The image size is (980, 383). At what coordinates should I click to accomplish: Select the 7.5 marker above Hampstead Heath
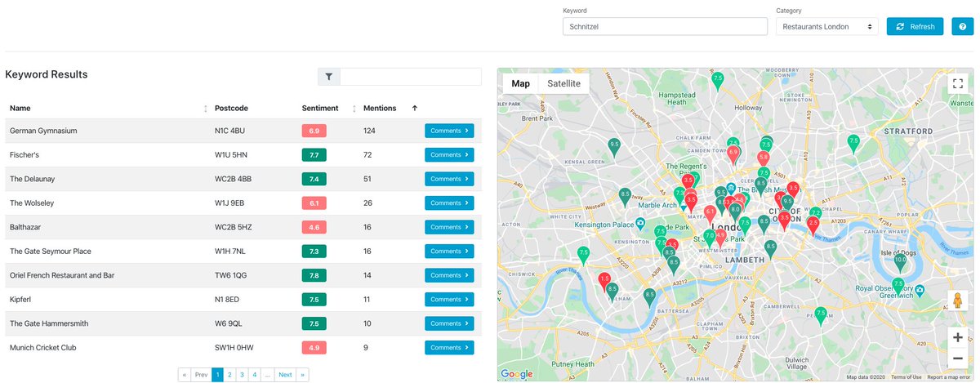pyautogui.click(x=717, y=80)
